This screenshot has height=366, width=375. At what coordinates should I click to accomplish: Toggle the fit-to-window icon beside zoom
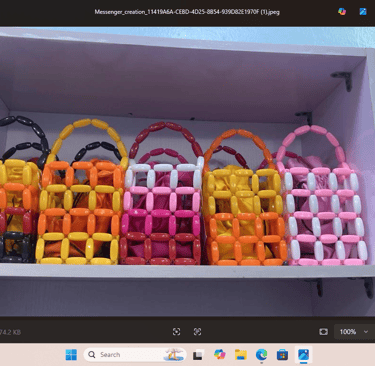pos(323,332)
